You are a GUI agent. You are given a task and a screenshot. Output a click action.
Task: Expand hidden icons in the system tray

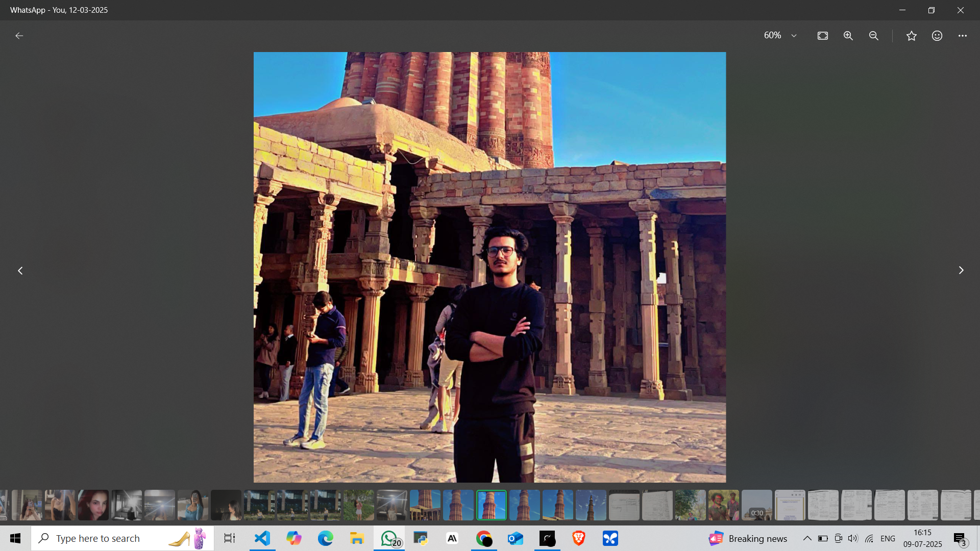point(808,538)
